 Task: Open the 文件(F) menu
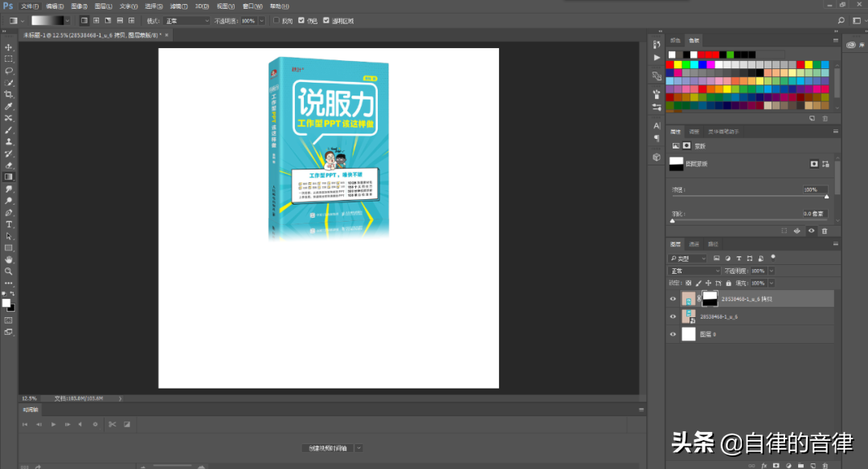point(30,6)
